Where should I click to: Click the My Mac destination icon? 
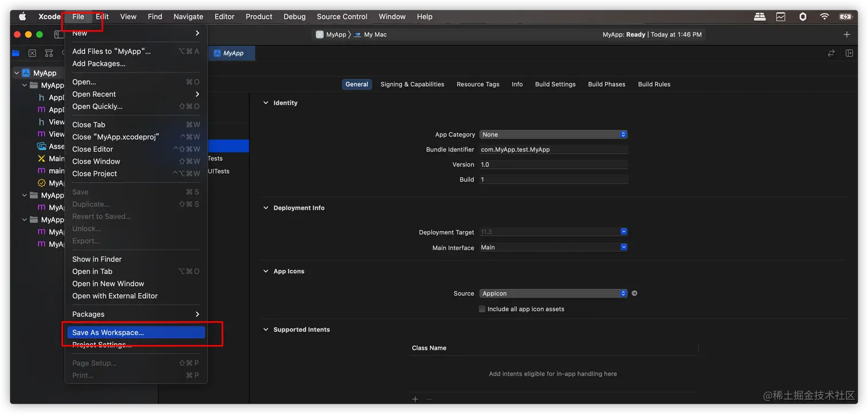point(358,34)
